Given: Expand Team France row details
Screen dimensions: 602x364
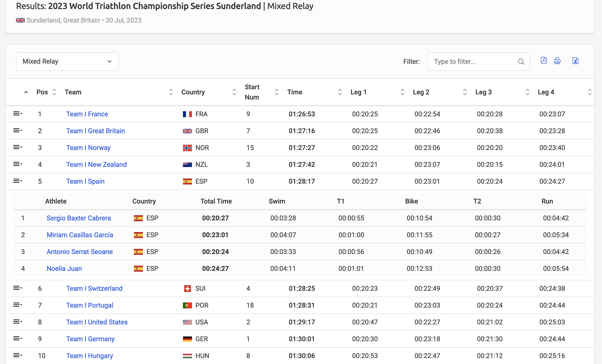Looking at the screenshot, I should [x=18, y=114].
